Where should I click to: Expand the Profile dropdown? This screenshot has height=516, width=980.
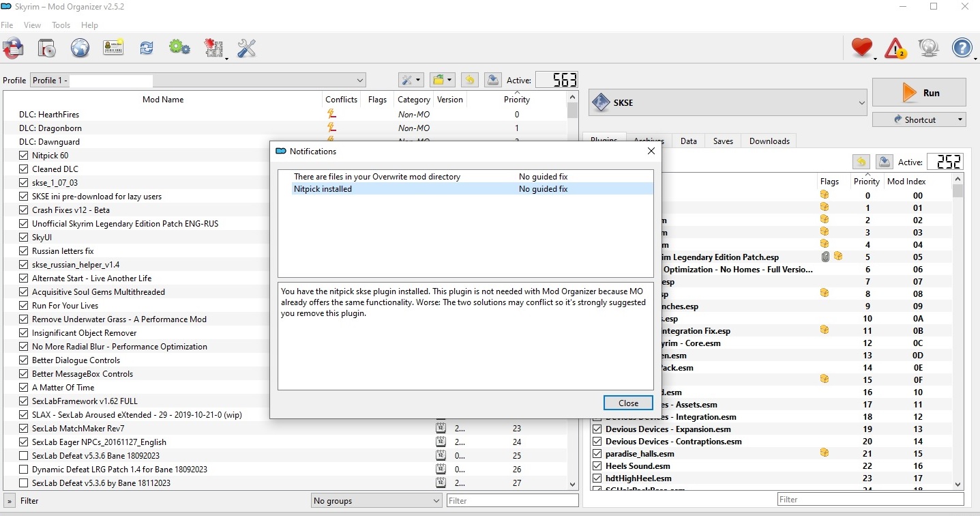[360, 81]
